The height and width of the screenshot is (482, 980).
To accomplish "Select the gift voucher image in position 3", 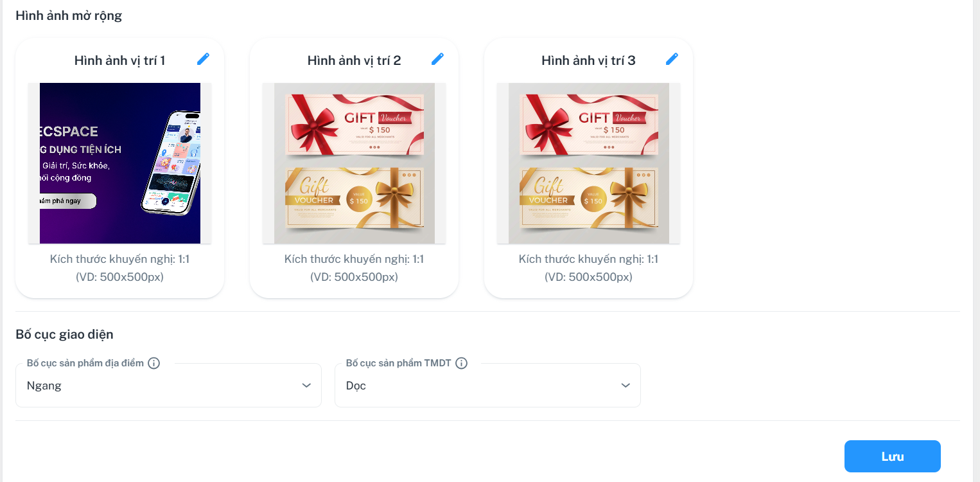I will 589,163.
